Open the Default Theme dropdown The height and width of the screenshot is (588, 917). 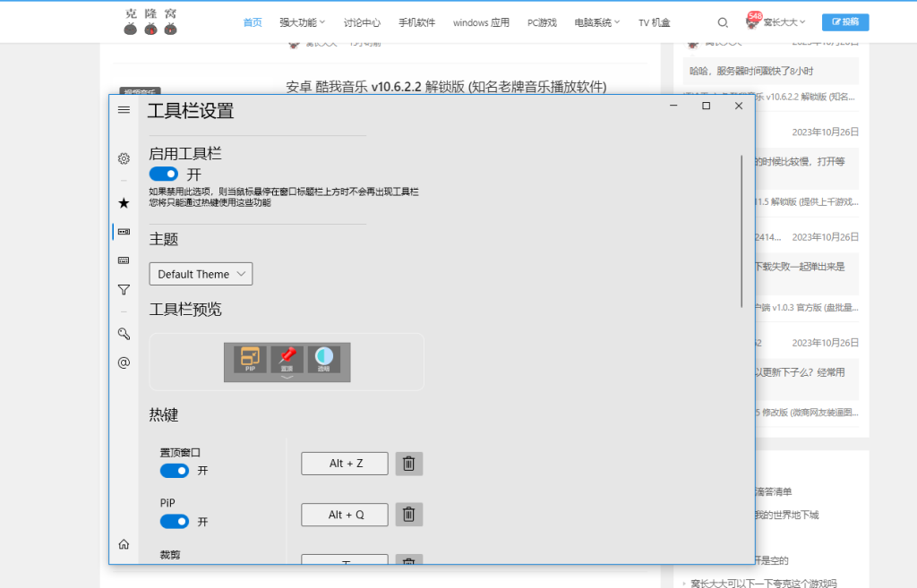201,274
